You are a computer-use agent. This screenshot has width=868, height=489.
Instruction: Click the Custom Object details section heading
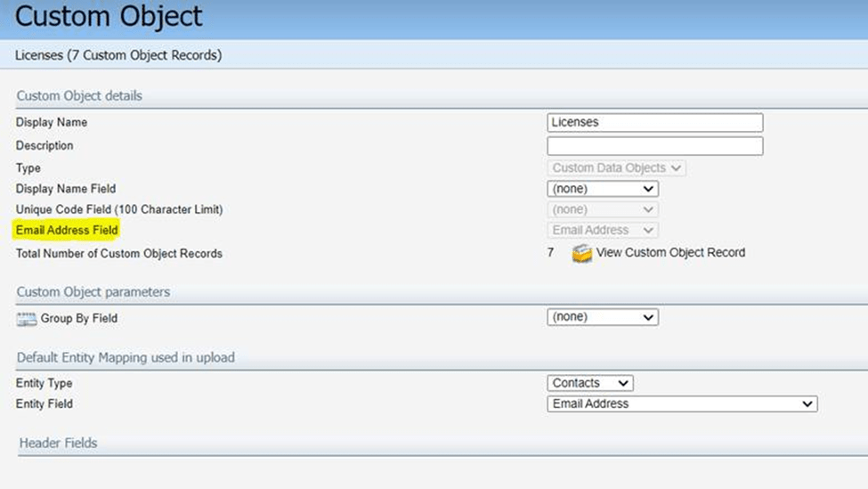coord(79,96)
